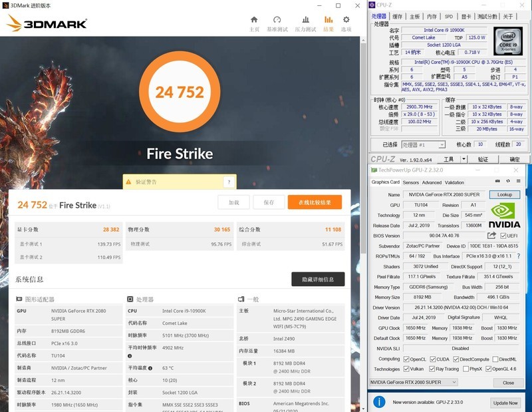Click the hide details dark button
The width and height of the screenshot is (532, 412).
[318, 279]
